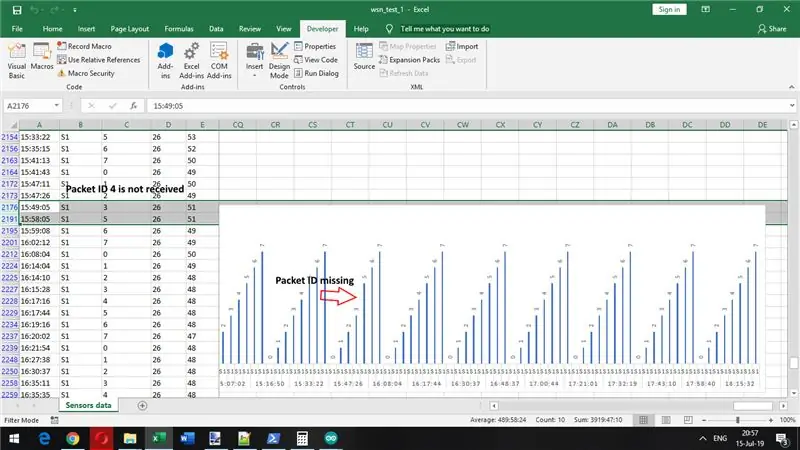Open Ribbon Display Options
Viewport: 800px width, 450px height.
(706, 9)
